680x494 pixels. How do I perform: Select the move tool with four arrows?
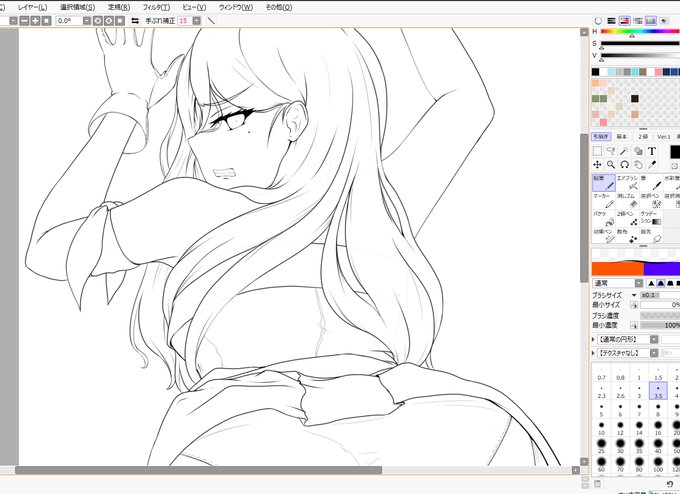tap(597, 164)
